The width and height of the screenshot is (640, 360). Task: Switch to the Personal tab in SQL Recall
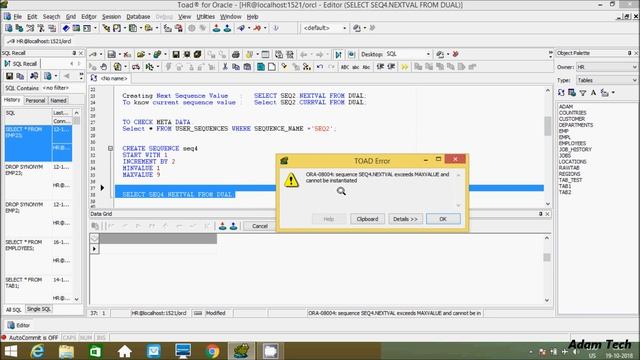[x=35, y=100]
